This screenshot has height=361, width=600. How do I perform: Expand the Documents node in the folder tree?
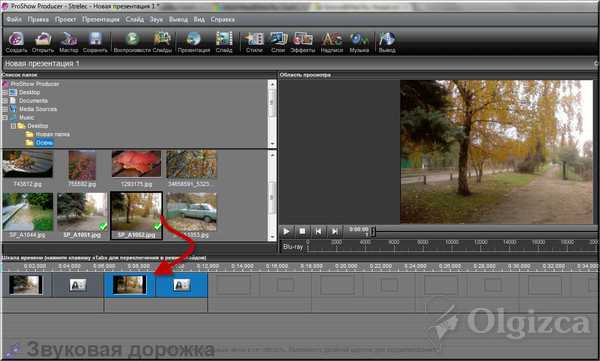(5, 101)
